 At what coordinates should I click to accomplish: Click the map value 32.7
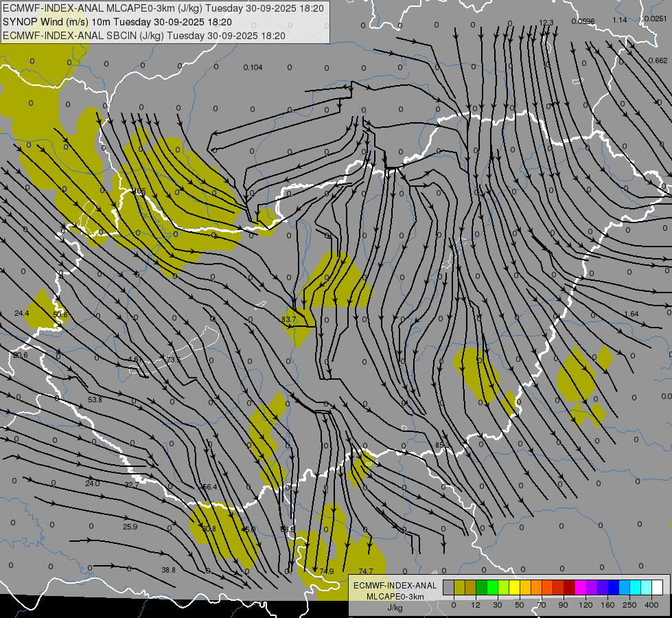click(132, 485)
